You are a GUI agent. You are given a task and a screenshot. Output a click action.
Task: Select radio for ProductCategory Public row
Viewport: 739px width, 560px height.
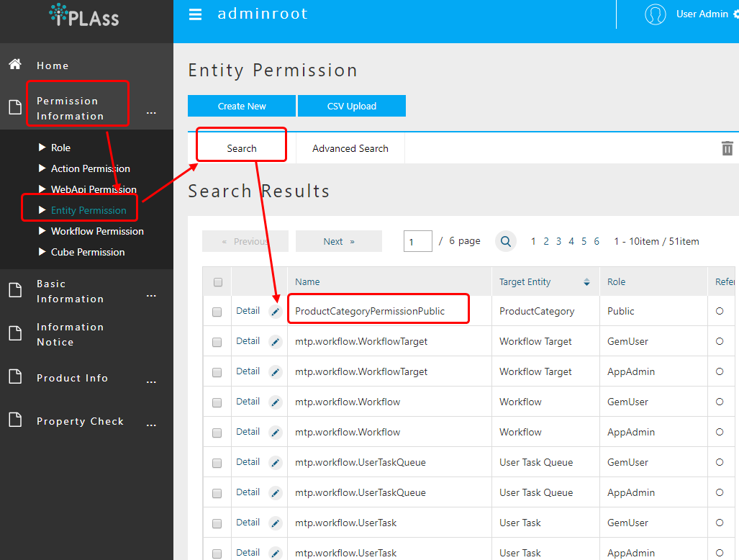(719, 311)
